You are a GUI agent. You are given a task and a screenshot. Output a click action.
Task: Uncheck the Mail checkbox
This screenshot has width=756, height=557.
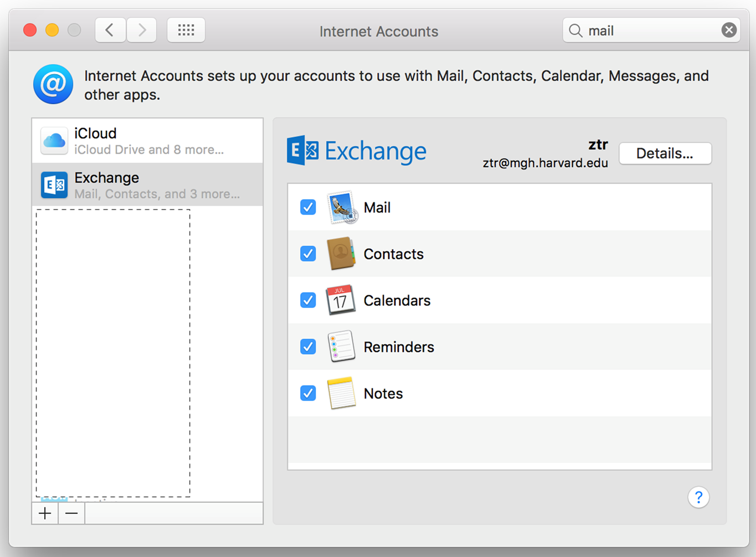(x=308, y=207)
